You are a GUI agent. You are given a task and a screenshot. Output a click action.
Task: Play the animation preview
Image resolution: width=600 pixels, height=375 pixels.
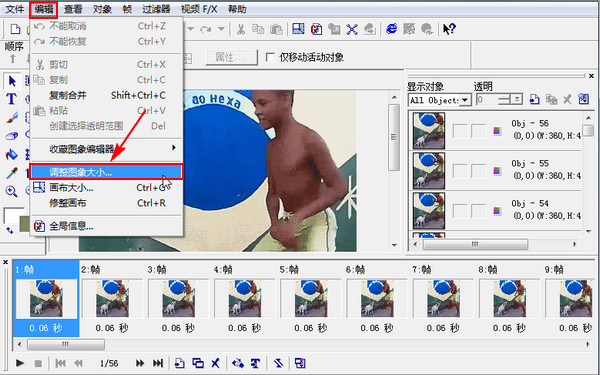pyautogui.click(x=20, y=363)
